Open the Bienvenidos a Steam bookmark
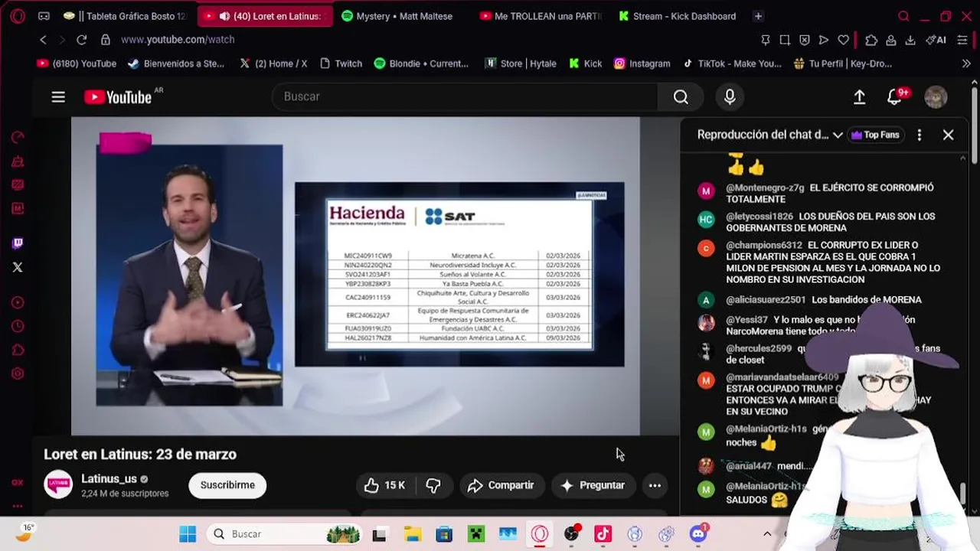 (x=176, y=64)
